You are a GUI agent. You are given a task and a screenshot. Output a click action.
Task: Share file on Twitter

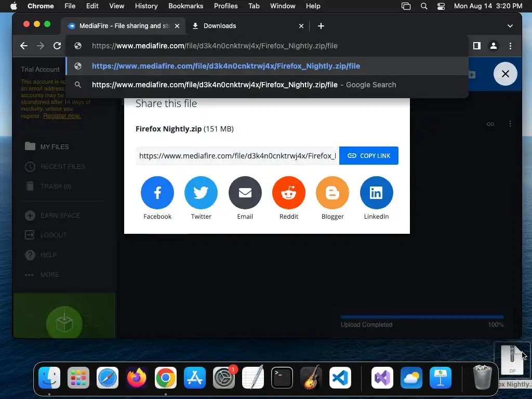pos(201,192)
